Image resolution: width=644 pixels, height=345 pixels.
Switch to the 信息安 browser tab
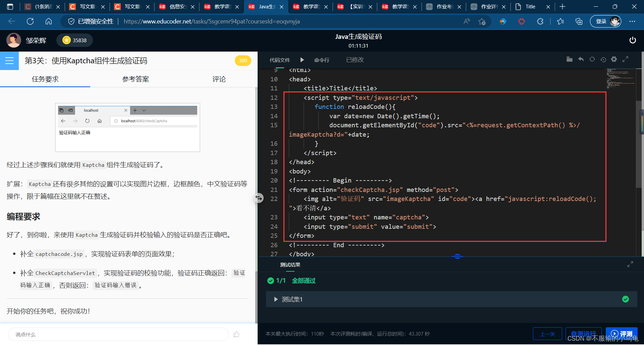(177, 7)
